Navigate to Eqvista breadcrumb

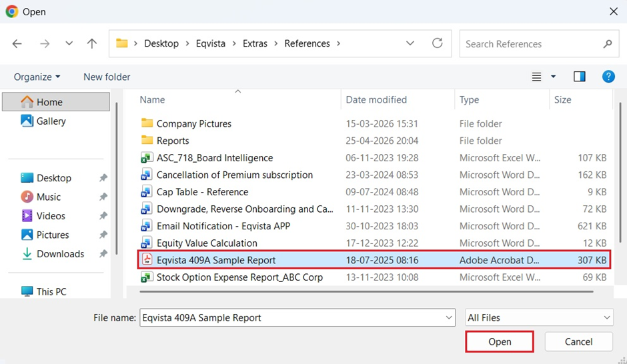pyautogui.click(x=210, y=43)
